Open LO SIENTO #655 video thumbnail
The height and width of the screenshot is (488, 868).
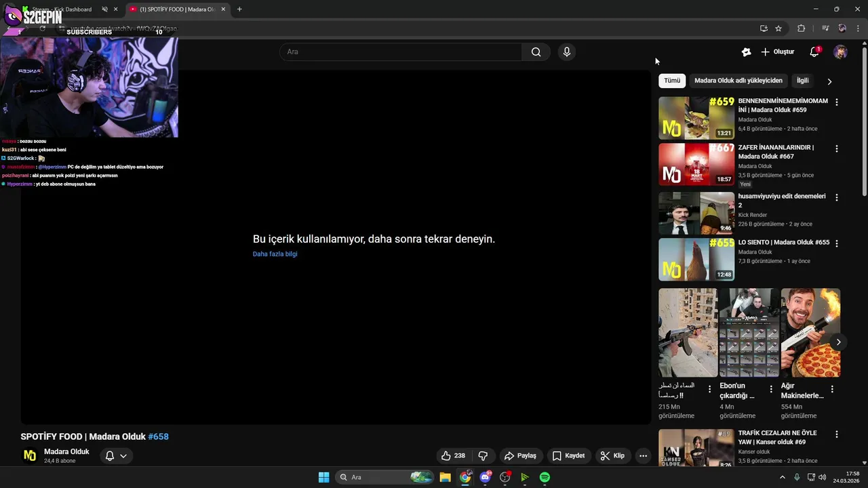click(x=696, y=259)
